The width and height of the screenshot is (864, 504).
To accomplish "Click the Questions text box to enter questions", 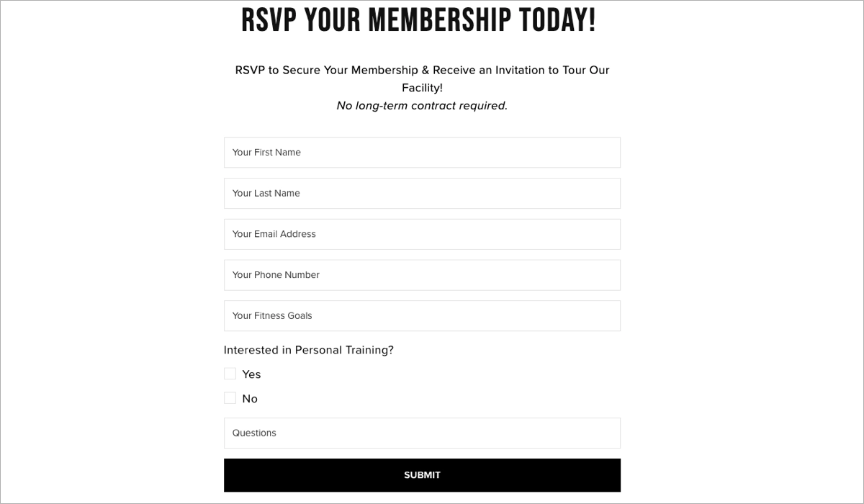I will [x=422, y=433].
